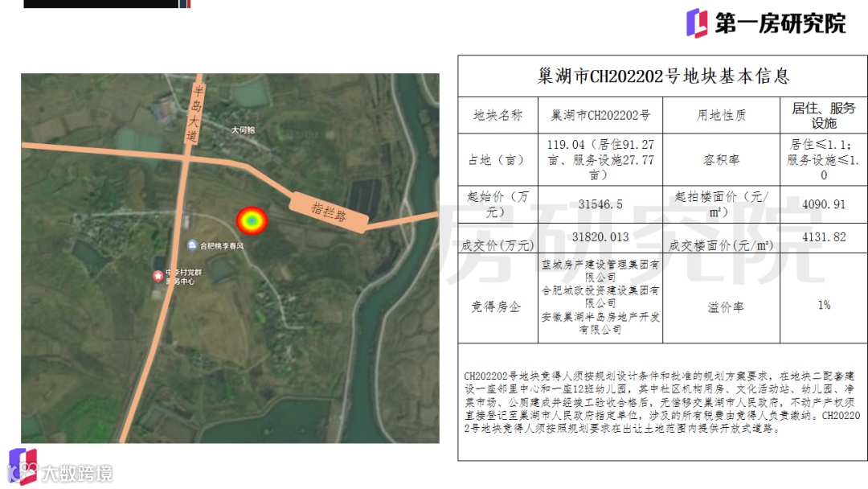Click the 第一房研究院 logo icon
The height and width of the screenshot is (489, 868).
[x=697, y=23]
